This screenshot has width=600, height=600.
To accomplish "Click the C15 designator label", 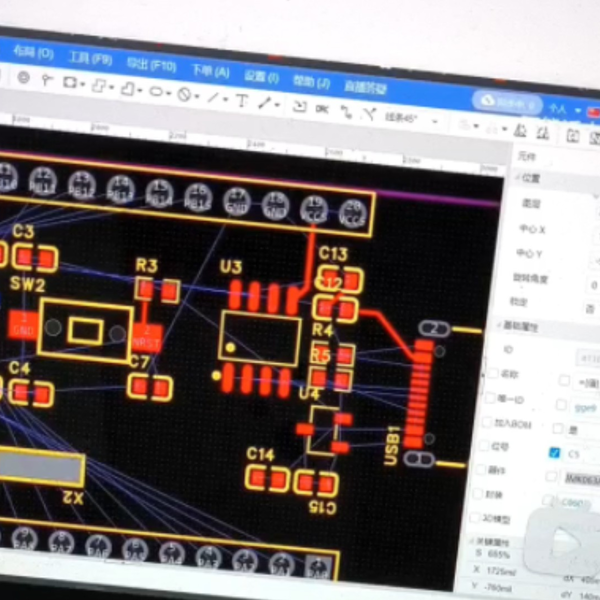I will pos(322,508).
